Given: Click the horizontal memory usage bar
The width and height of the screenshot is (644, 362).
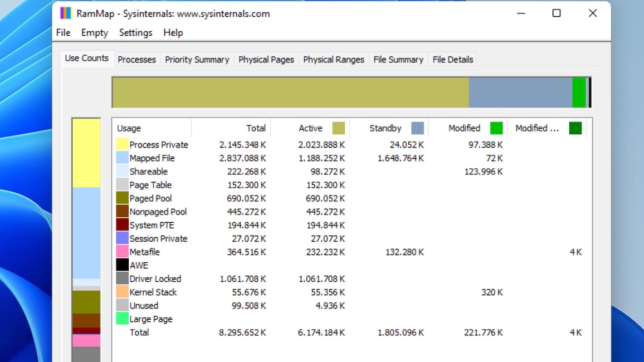Looking at the screenshot, I should tap(351, 91).
